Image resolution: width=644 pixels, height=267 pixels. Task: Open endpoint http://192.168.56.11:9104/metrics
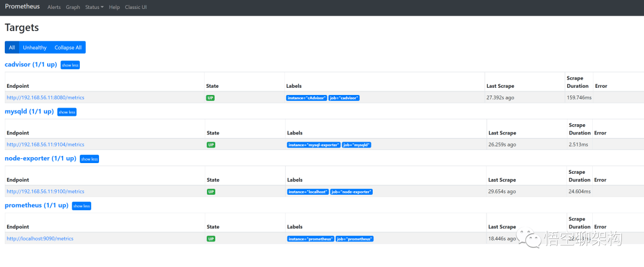[45, 145]
